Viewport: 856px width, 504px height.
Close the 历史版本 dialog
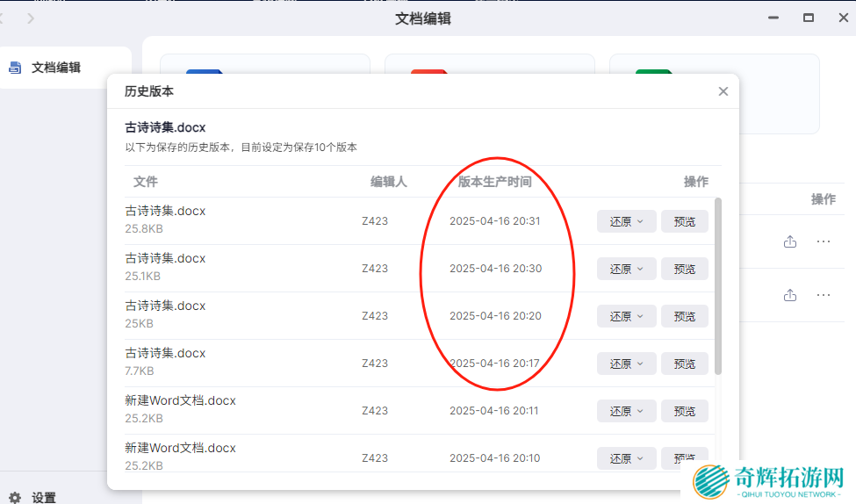coord(723,91)
